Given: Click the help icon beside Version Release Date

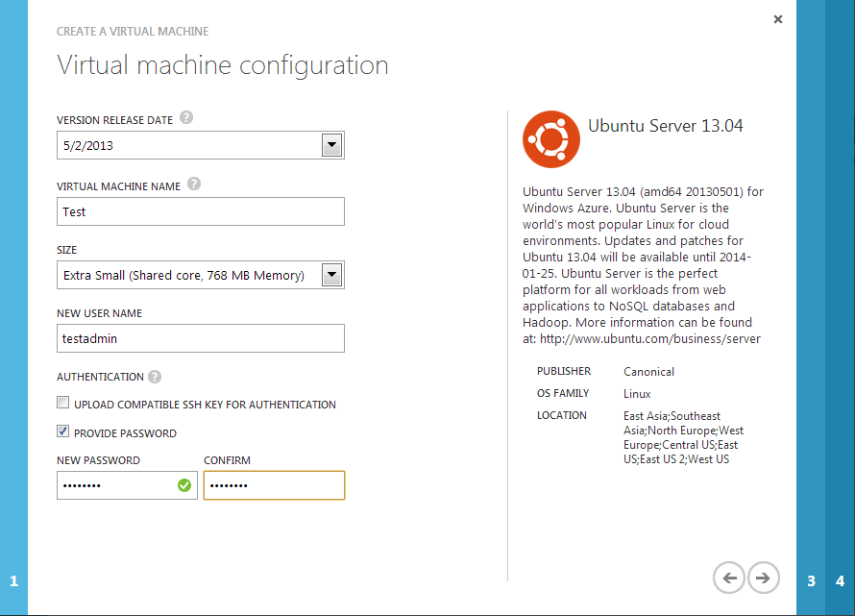Looking at the screenshot, I should pos(186,119).
